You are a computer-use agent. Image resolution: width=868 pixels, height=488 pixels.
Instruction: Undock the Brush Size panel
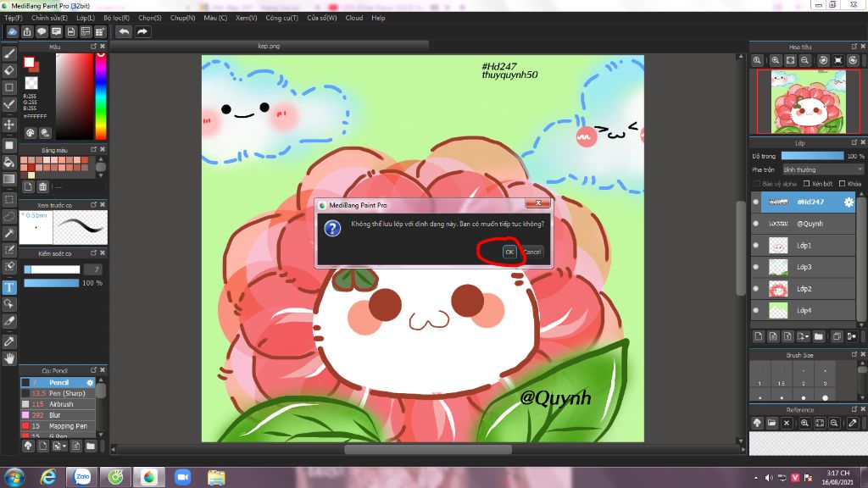pos(854,354)
